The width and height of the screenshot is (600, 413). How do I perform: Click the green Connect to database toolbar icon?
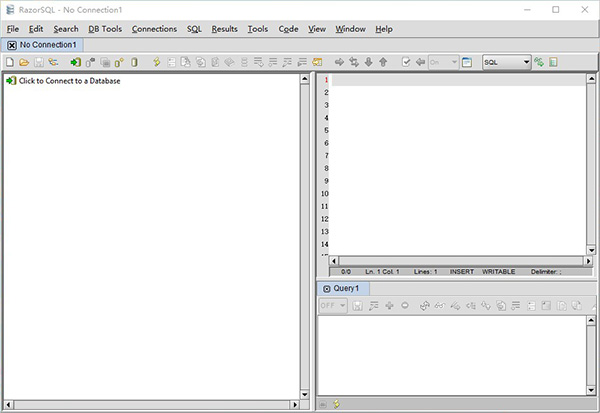[x=75, y=62]
